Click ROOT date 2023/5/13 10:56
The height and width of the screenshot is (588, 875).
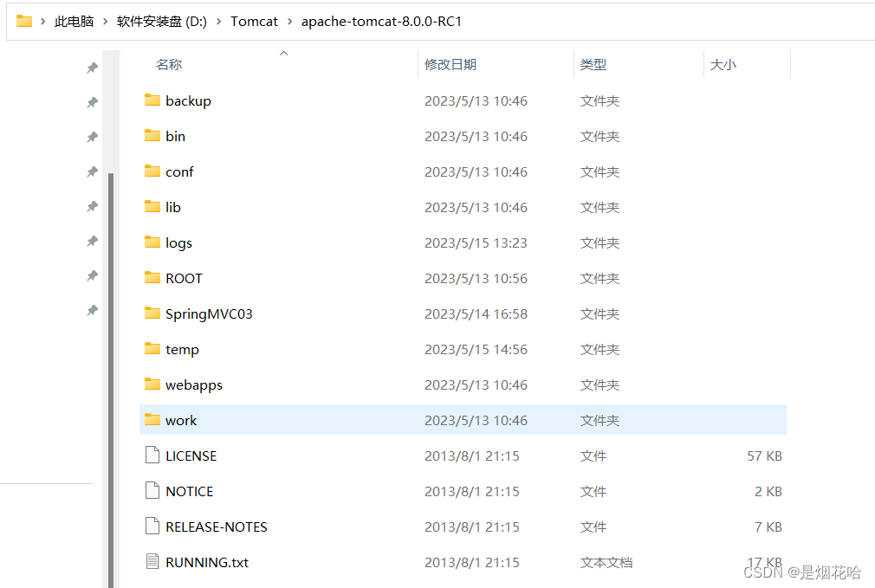tap(476, 278)
